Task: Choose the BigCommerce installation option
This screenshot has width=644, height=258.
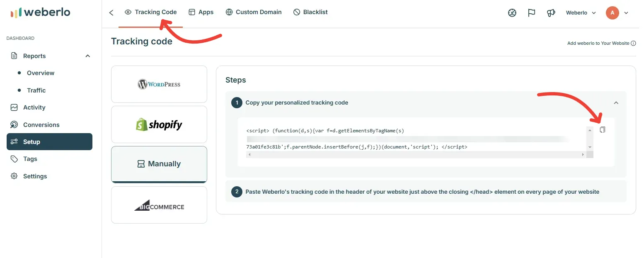Action: 159,205
